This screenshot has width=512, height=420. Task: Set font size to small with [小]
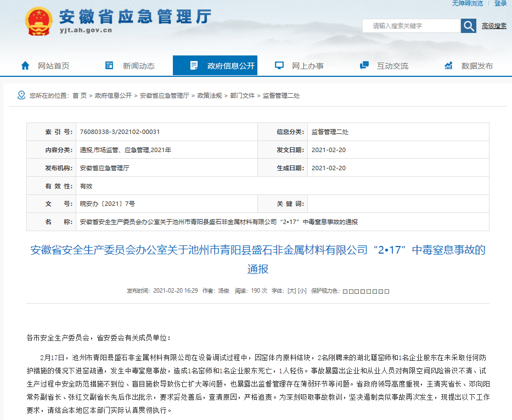click(x=302, y=290)
